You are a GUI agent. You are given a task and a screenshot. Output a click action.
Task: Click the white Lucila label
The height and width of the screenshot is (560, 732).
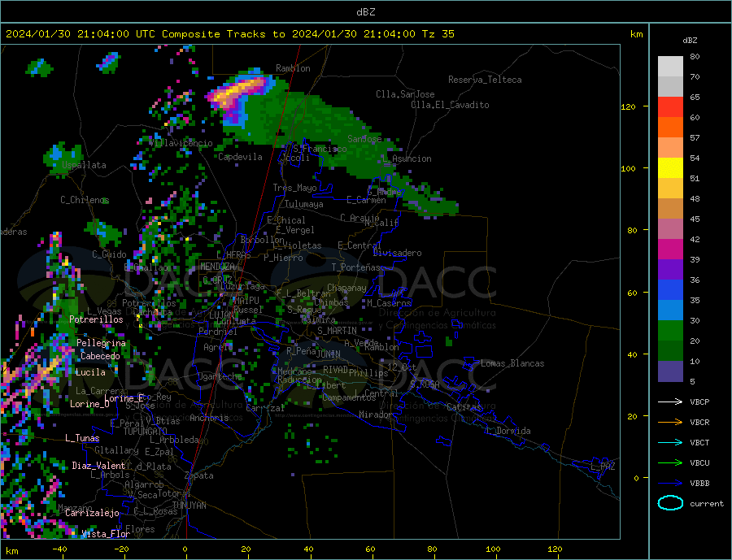point(90,372)
